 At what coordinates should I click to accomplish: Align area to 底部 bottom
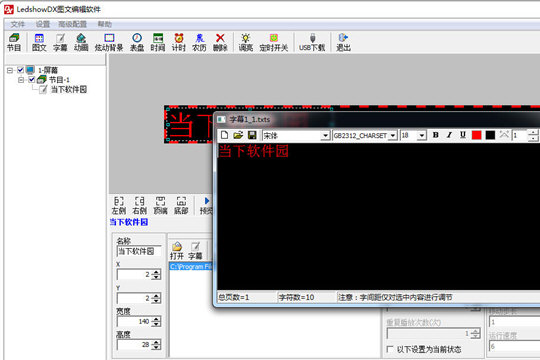[181, 206]
